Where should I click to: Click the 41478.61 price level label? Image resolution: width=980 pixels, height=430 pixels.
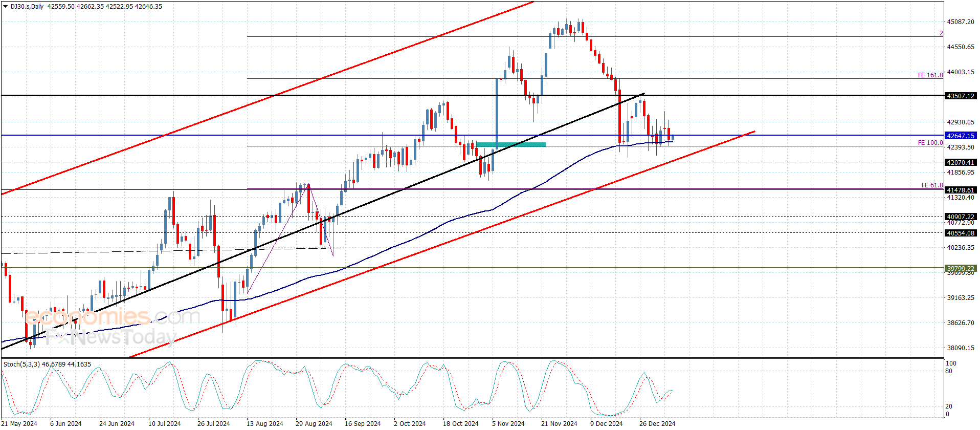click(961, 190)
